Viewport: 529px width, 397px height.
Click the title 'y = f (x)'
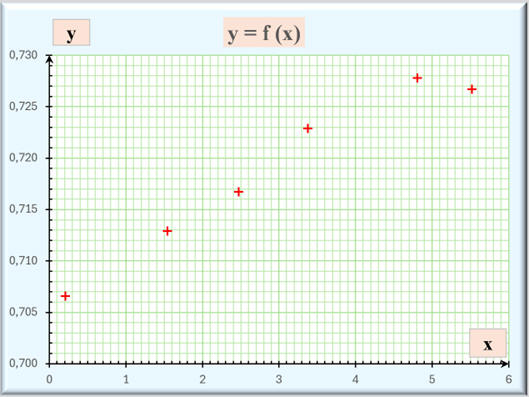(x=264, y=33)
